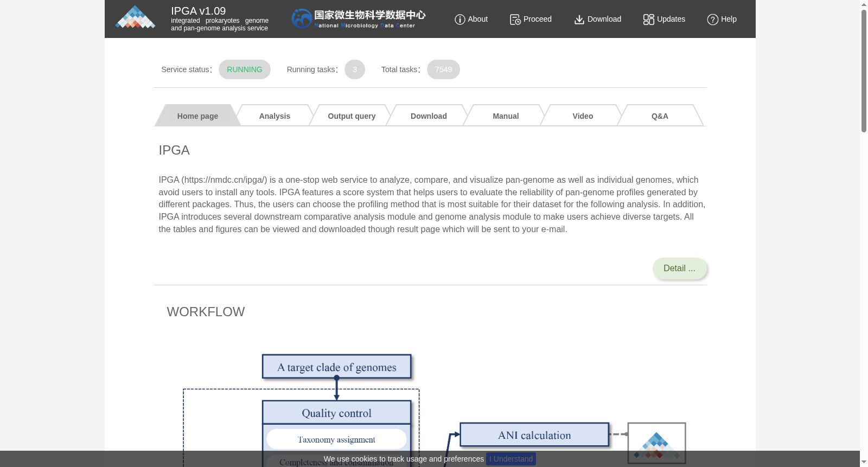Viewport: 868px width, 467px height.
Task: Open the About link in header
Action: 477,19
